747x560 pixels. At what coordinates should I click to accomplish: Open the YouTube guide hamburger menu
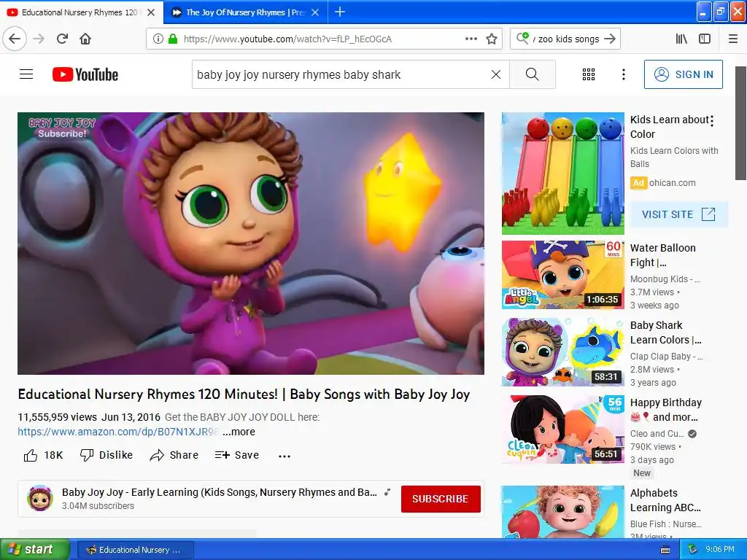pos(26,74)
